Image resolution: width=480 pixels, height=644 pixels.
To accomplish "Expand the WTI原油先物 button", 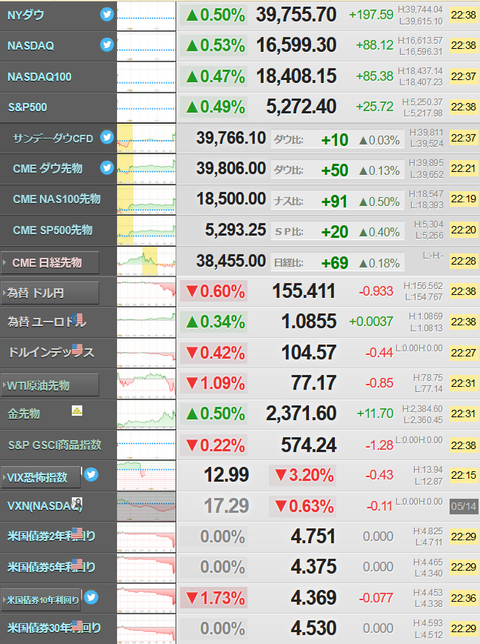I will pos(50,385).
